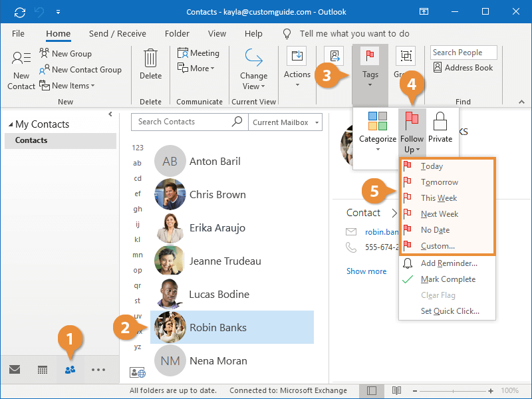Create a New Group
The height and width of the screenshot is (399, 532).
tap(65, 53)
